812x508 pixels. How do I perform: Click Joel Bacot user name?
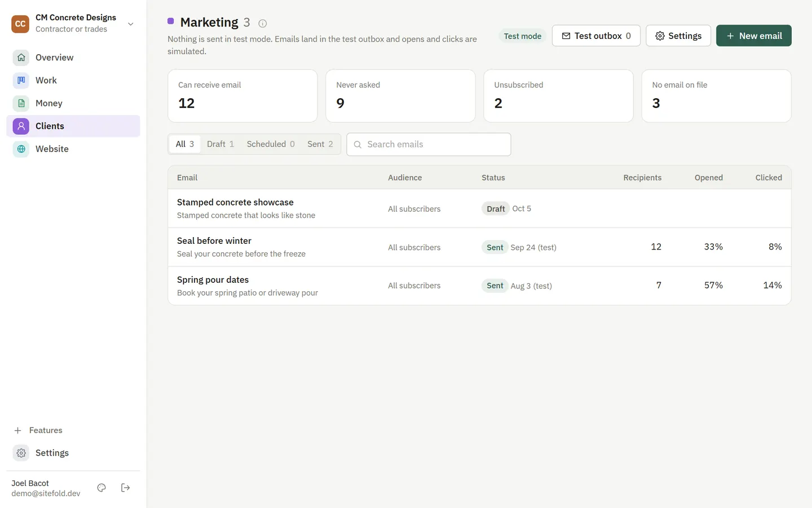click(30, 483)
